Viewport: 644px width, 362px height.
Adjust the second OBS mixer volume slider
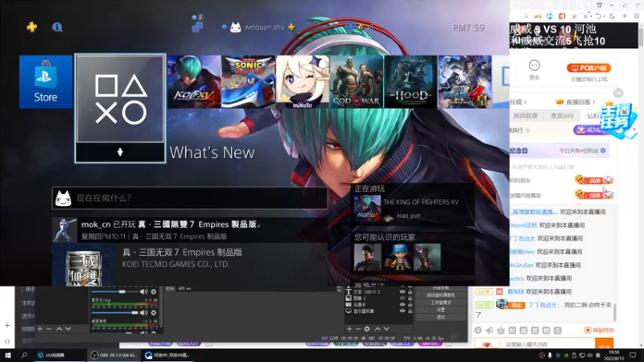point(114,313)
